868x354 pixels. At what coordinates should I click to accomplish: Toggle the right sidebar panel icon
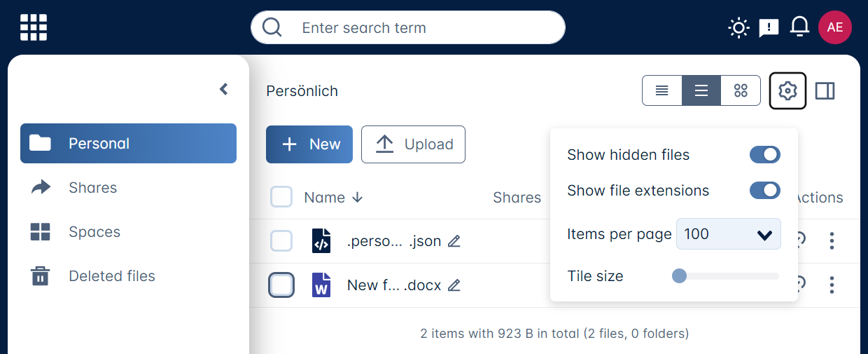825,91
